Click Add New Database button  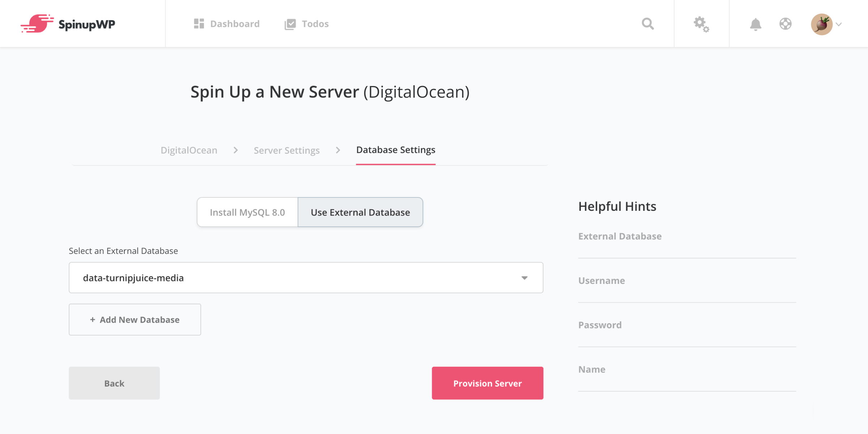point(135,319)
